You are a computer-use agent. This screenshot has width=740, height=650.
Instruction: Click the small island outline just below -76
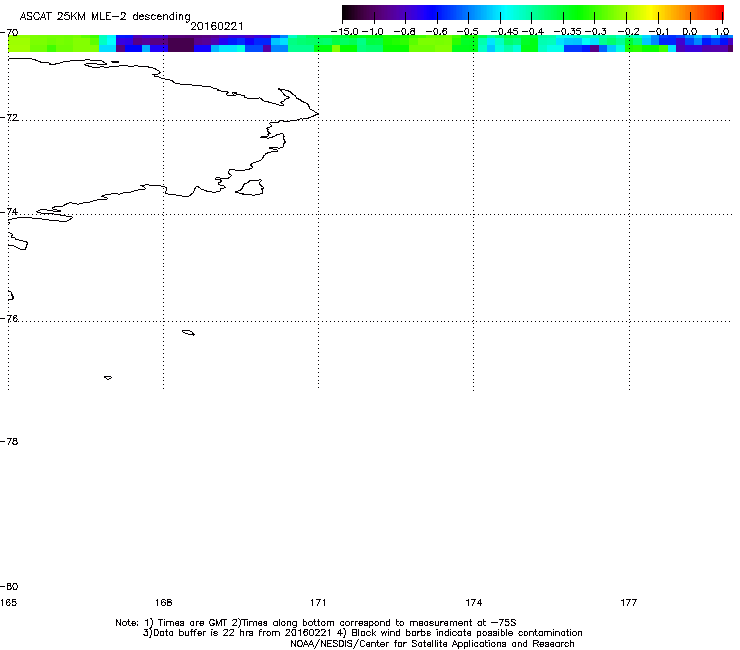188,333
